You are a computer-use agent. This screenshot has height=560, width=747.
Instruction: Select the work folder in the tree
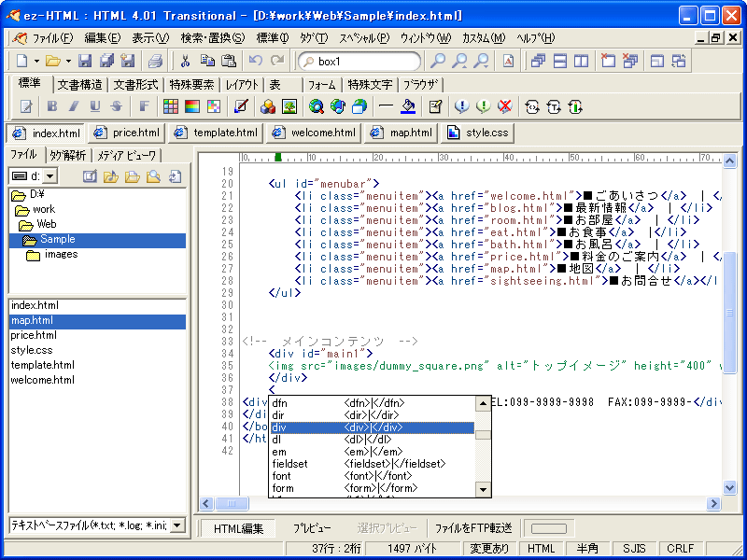44,209
